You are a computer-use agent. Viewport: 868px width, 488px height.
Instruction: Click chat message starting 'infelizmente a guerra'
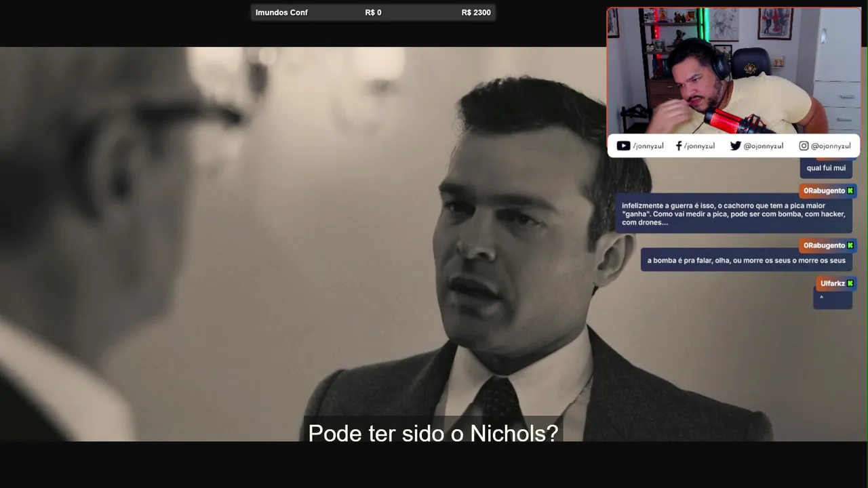(x=734, y=214)
